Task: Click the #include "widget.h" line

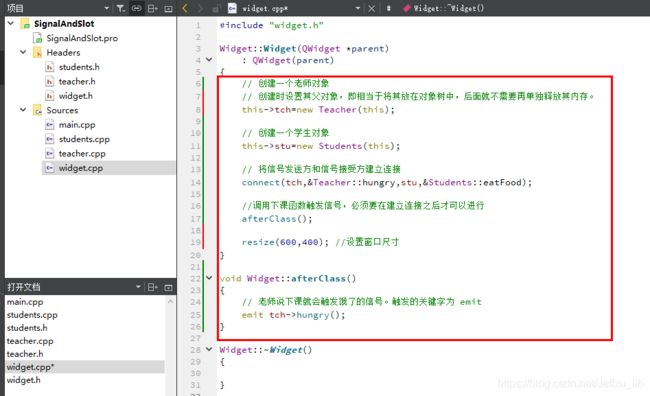Action: tap(272, 25)
